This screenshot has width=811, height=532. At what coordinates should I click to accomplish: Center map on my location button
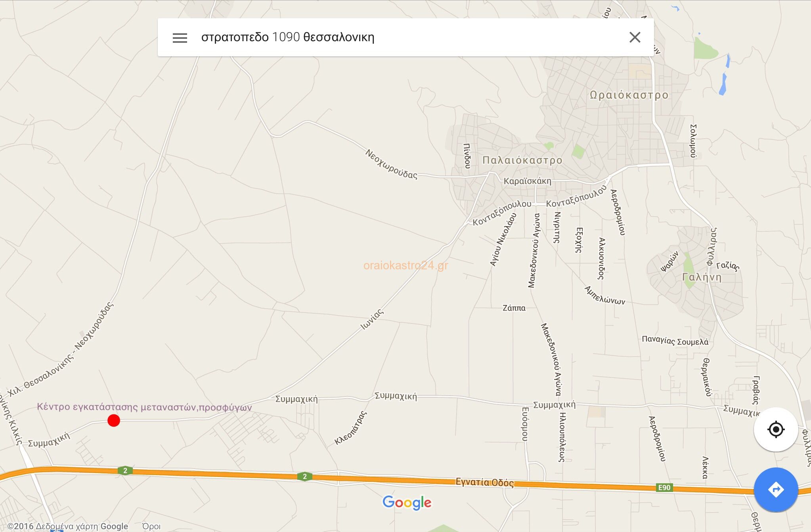click(x=776, y=429)
